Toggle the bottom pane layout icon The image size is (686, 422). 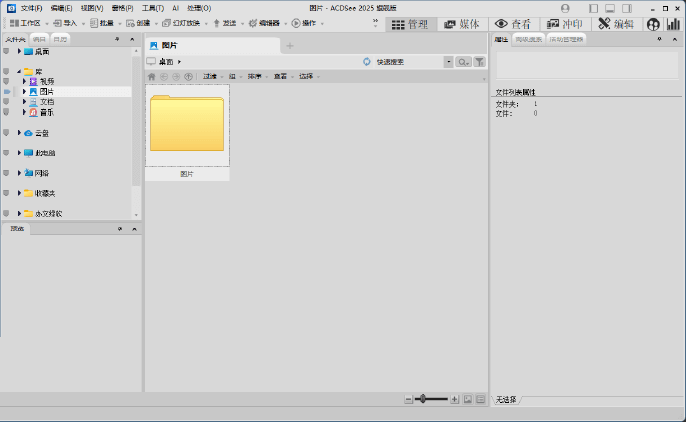tap(610, 8)
